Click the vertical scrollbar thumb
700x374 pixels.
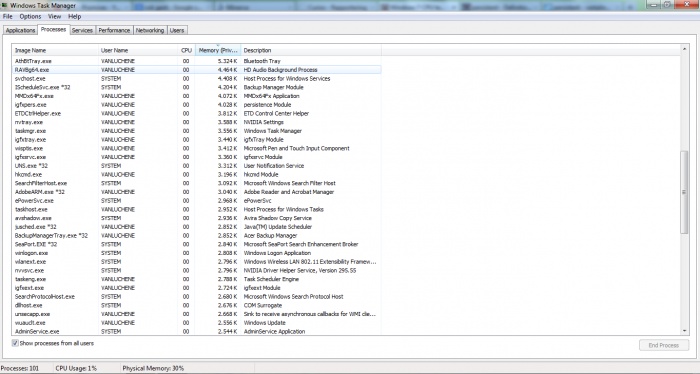684,192
